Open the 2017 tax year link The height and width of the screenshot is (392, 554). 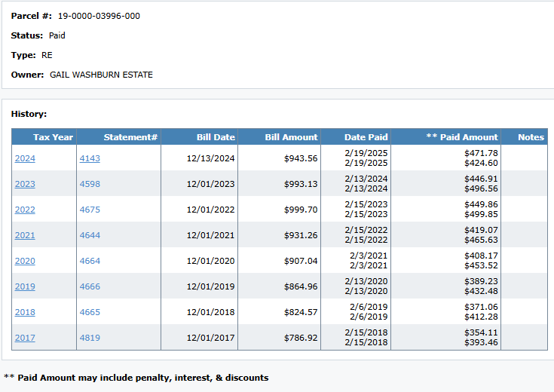click(x=25, y=338)
